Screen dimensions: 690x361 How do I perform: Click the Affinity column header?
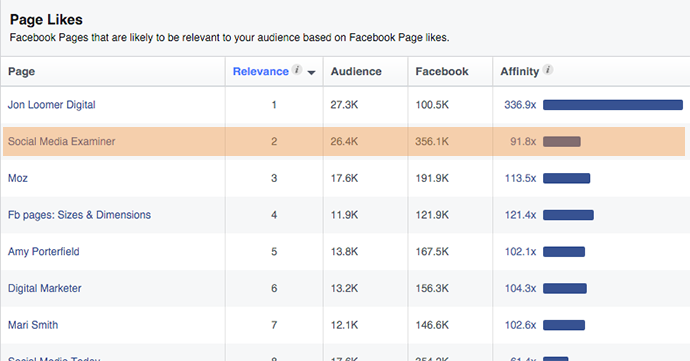pyautogui.click(x=520, y=71)
